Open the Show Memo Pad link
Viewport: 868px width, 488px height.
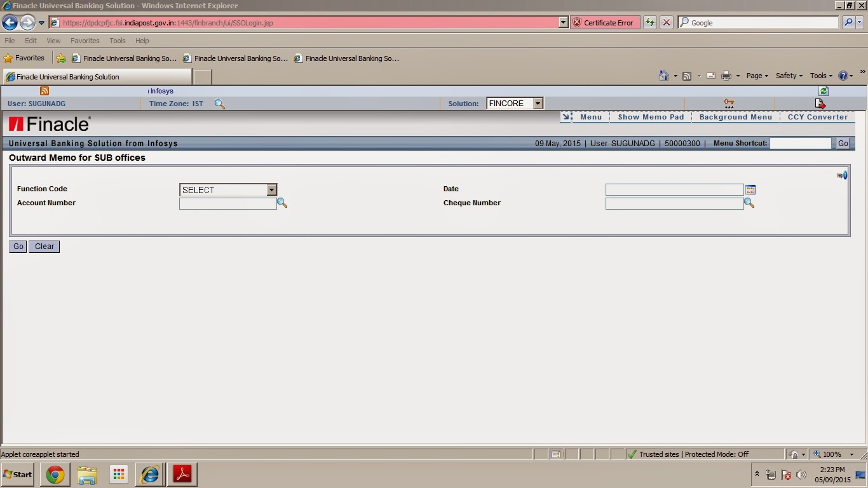[x=651, y=117]
